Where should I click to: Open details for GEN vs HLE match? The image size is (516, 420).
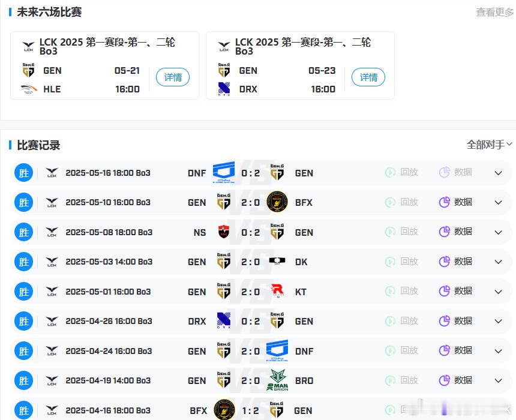pos(173,77)
